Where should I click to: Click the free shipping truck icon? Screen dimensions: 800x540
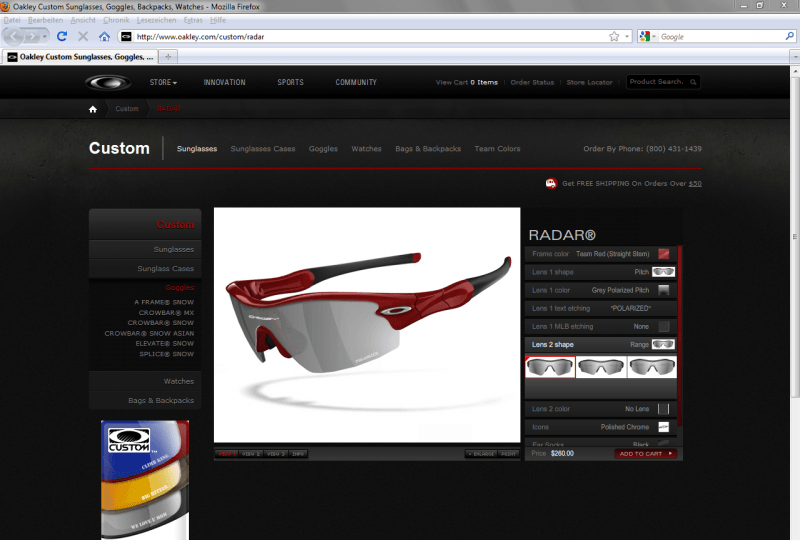click(x=551, y=183)
